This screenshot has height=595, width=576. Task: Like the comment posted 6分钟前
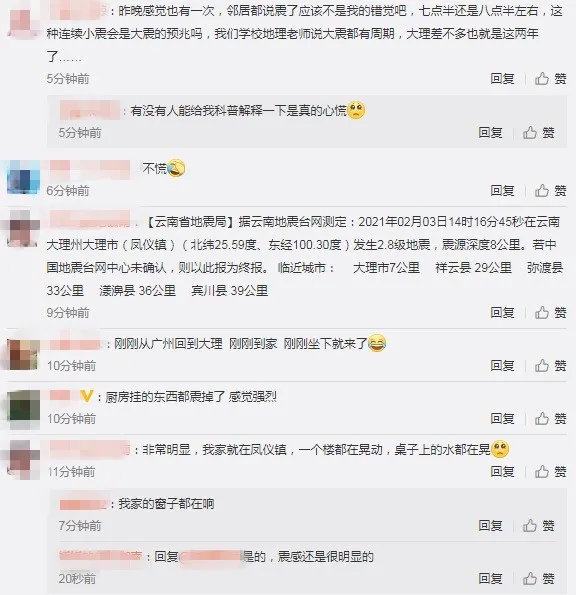pos(551,190)
